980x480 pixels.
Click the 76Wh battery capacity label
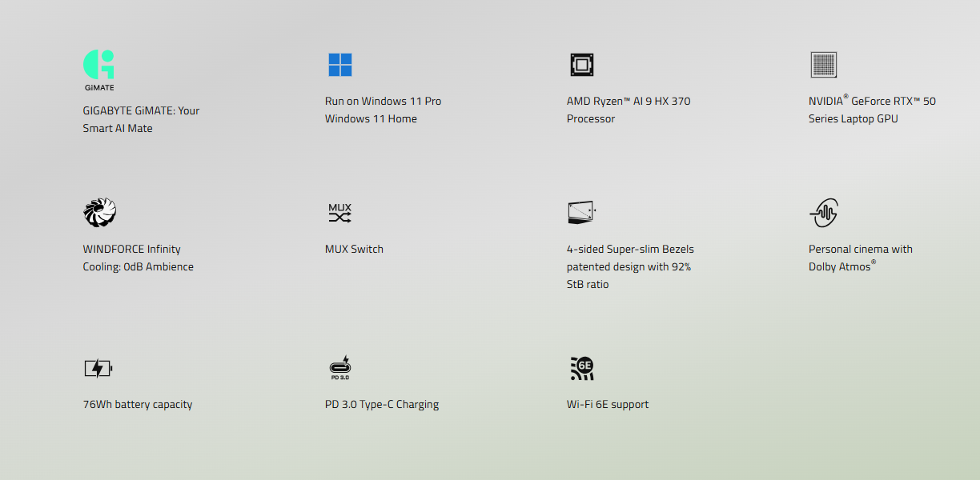pyautogui.click(x=138, y=404)
